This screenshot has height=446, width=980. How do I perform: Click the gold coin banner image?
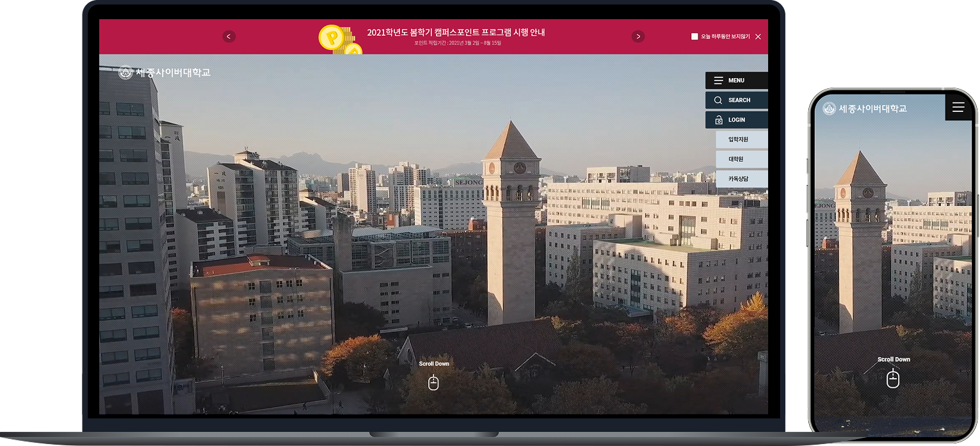340,40
